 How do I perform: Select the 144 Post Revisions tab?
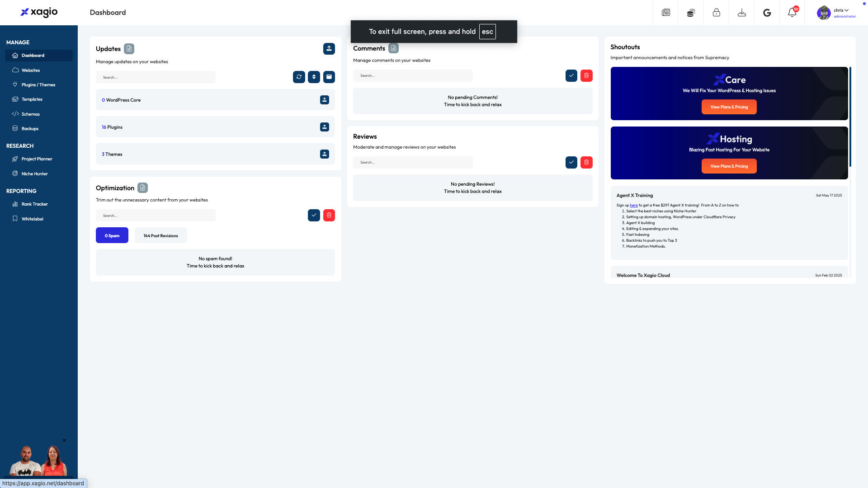tap(160, 235)
